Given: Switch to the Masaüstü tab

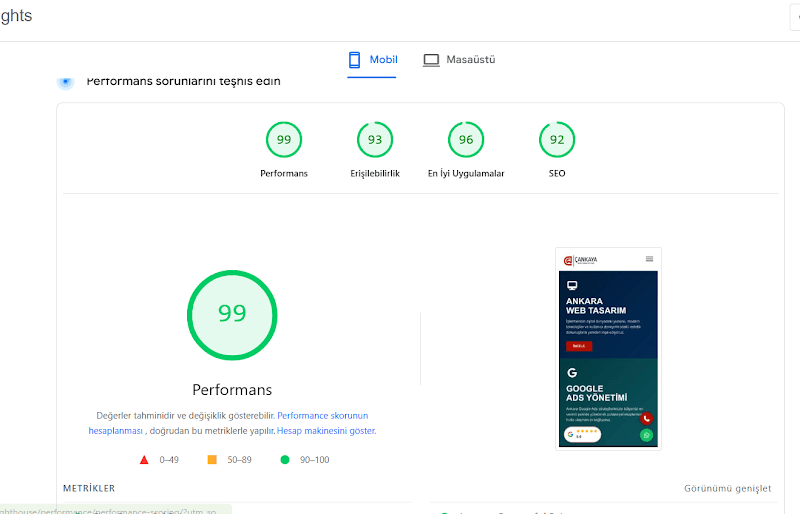Looking at the screenshot, I should pyautogui.click(x=459, y=60).
